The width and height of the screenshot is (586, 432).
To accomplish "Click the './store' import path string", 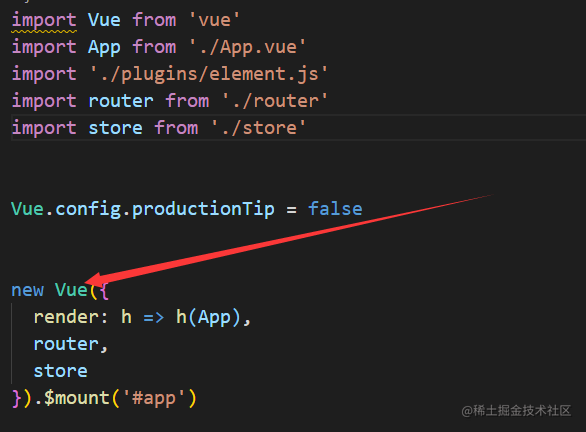I will tap(259, 128).
